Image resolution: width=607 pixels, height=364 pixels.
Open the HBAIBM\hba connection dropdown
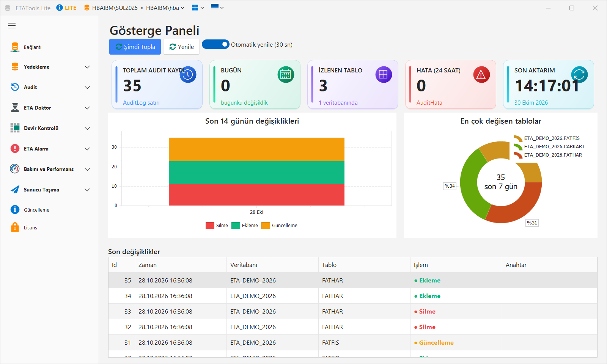[x=165, y=8]
